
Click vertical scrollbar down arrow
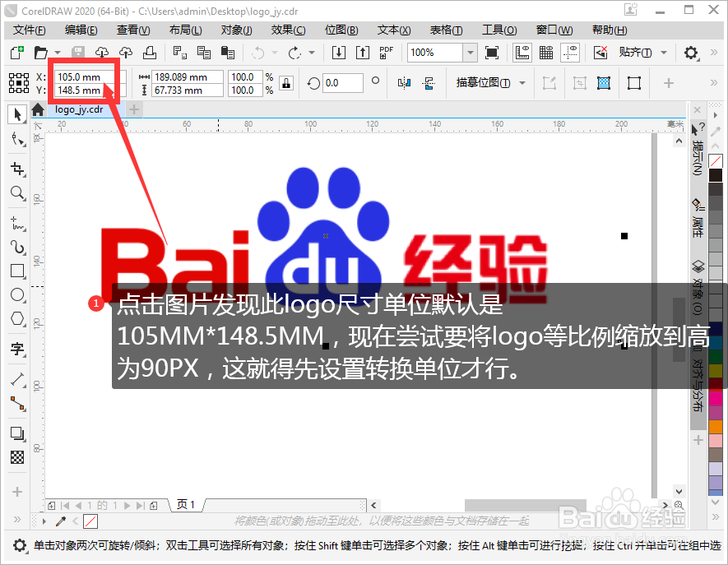point(679,491)
